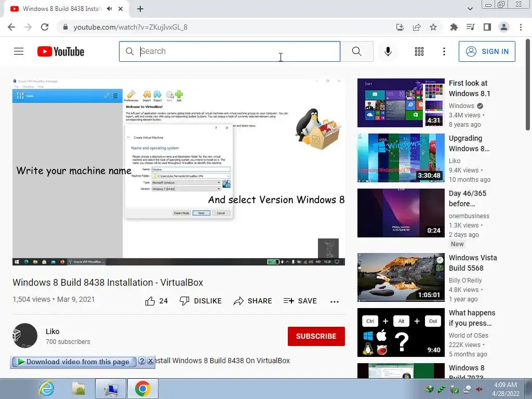Open Windows Vista Build 5568 thumbnail
532x399 pixels.
coord(401,277)
